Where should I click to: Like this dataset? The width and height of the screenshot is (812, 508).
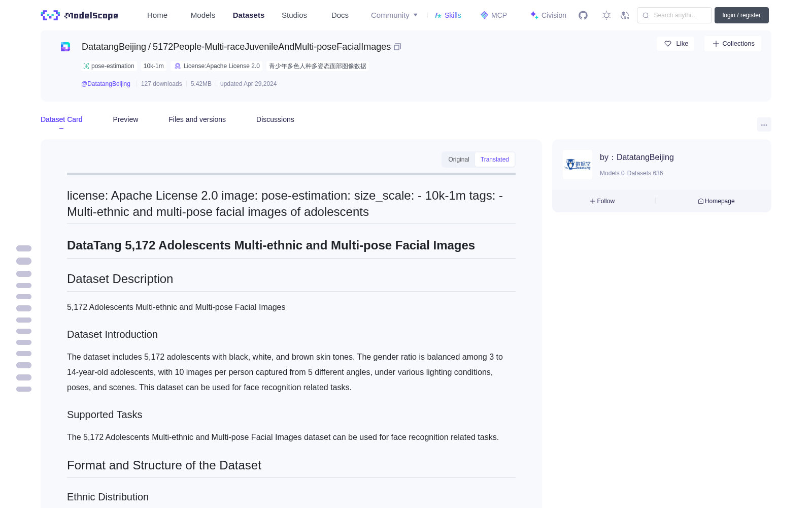click(x=676, y=44)
